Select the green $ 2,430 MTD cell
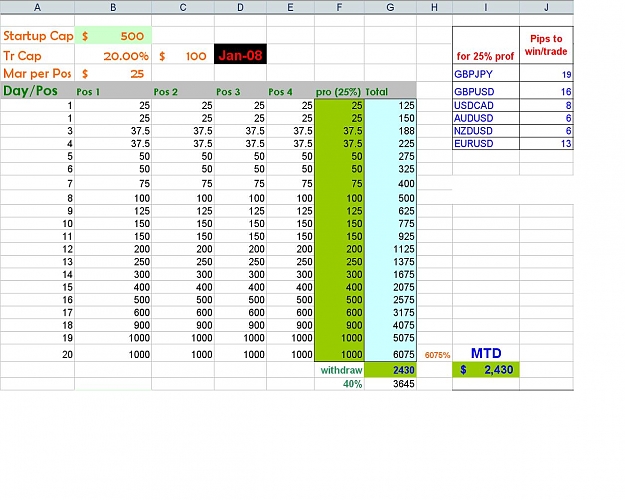This screenshot has height=500, width=625. click(x=486, y=370)
